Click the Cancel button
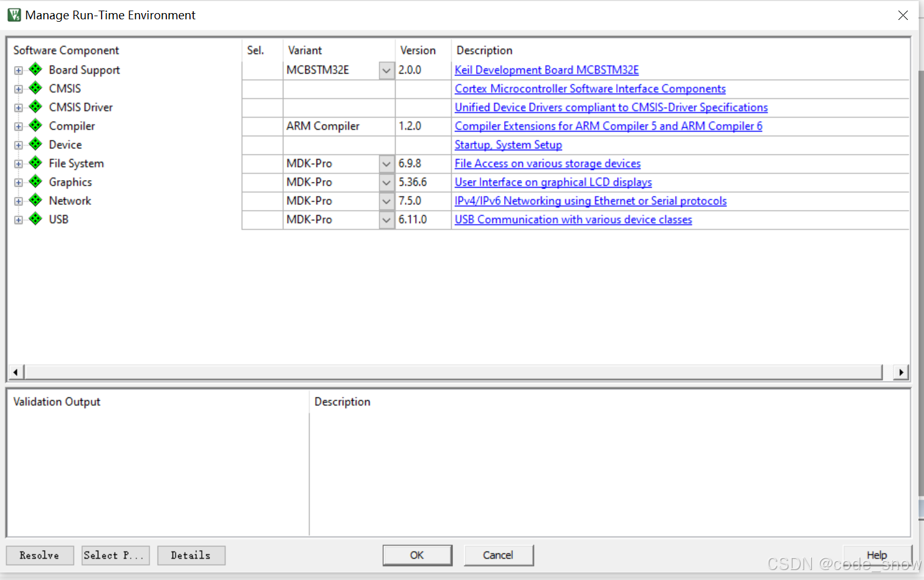The image size is (924, 580). [x=498, y=555]
